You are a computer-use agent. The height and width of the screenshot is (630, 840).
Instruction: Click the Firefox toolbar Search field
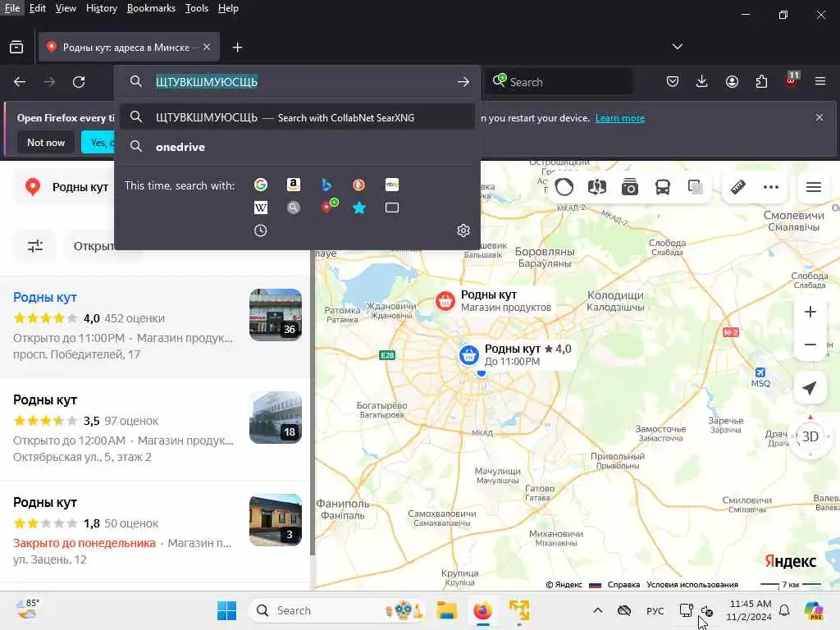(559, 82)
